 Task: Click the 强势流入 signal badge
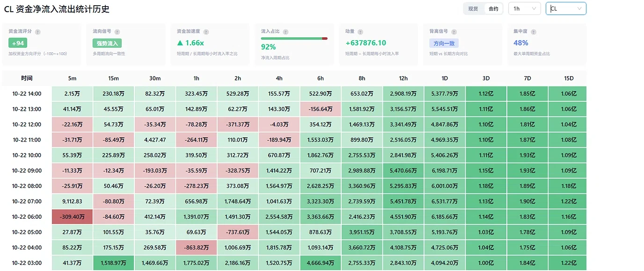tap(107, 43)
